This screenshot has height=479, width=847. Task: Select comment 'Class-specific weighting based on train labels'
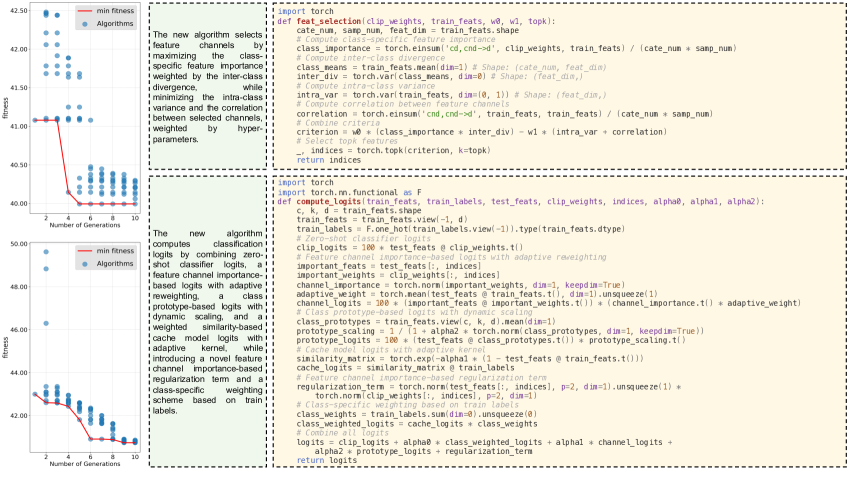click(407, 404)
